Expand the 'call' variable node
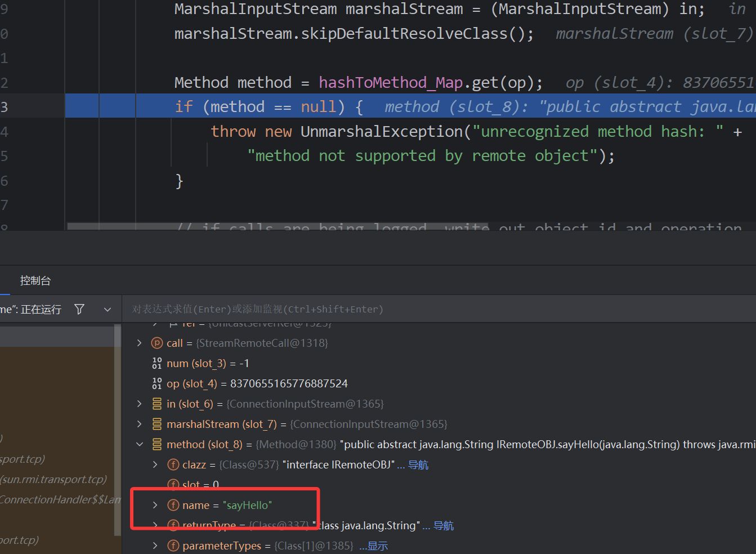The image size is (756, 554). tap(140, 343)
